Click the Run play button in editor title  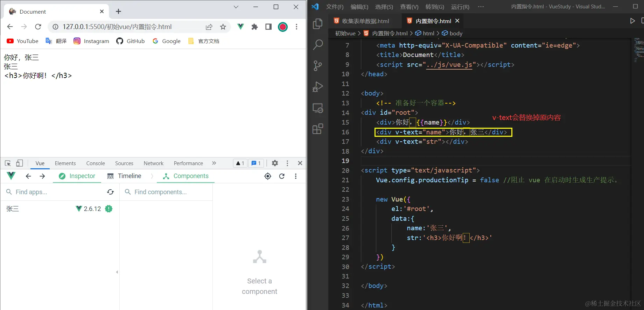(x=632, y=21)
